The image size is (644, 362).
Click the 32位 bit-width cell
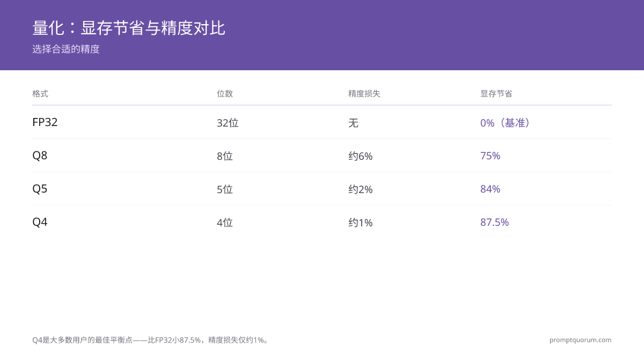228,123
